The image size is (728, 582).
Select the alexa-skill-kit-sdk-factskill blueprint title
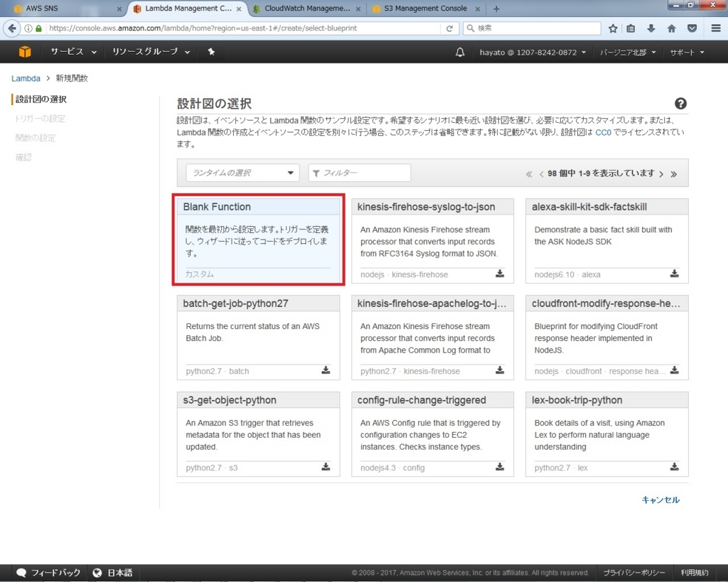click(589, 207)
